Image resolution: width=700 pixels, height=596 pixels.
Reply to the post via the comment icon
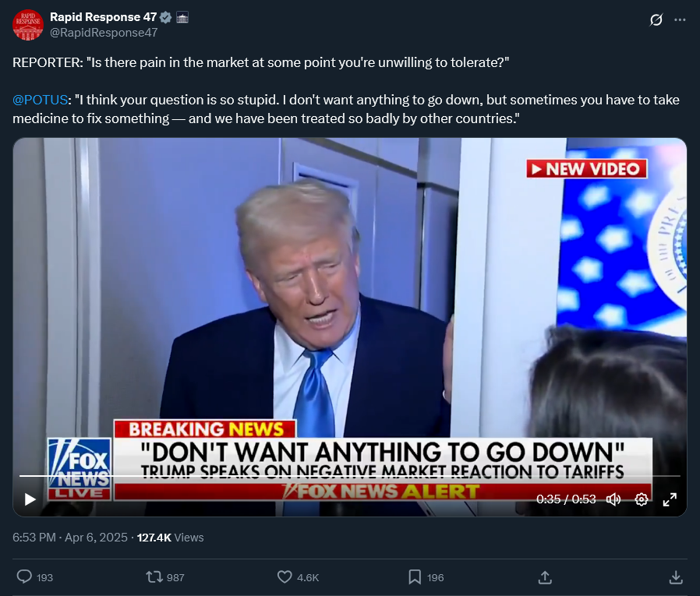[x=25, y=577]
